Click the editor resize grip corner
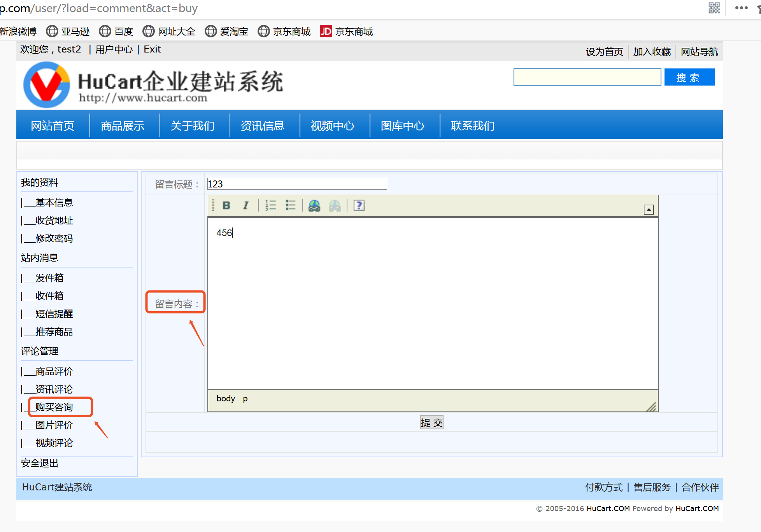The width and height of the screenshot is (761, 532). click(651, 407)
